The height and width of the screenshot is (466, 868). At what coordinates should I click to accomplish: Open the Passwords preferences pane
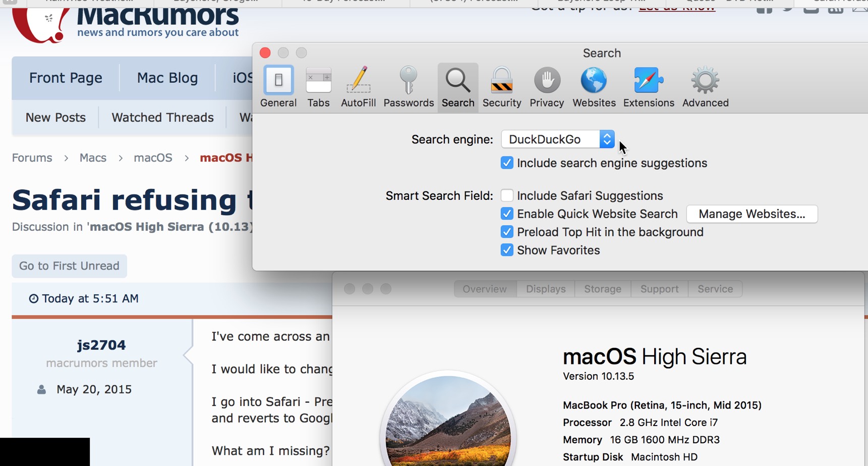tap(409, 87)
